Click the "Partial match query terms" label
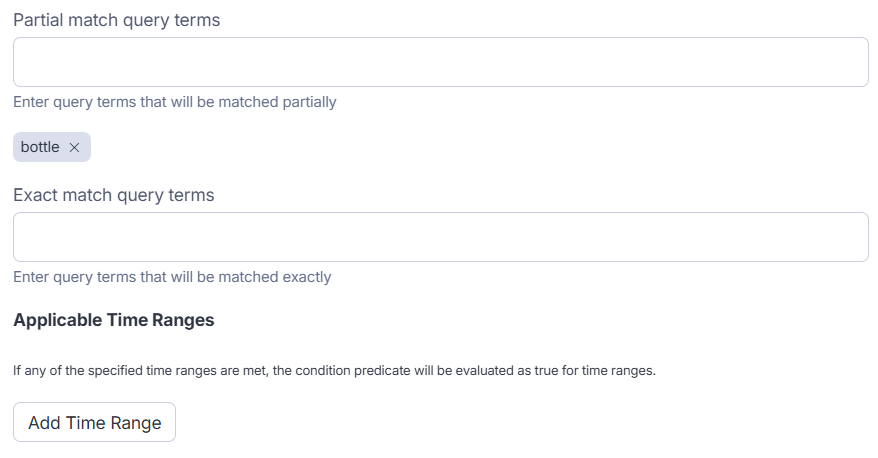The width and height of the screenshot is (878, 458). tap(116, 20)
